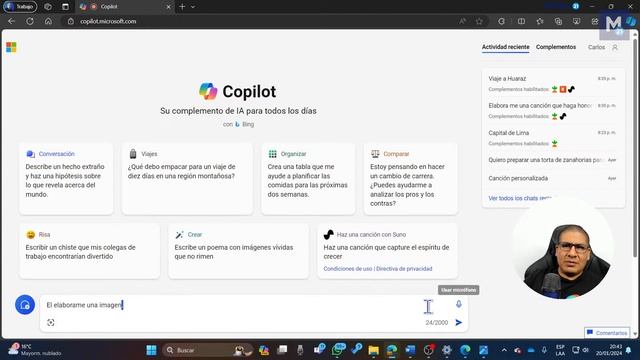Click the microphone icon in the chat box

[459, 304]
